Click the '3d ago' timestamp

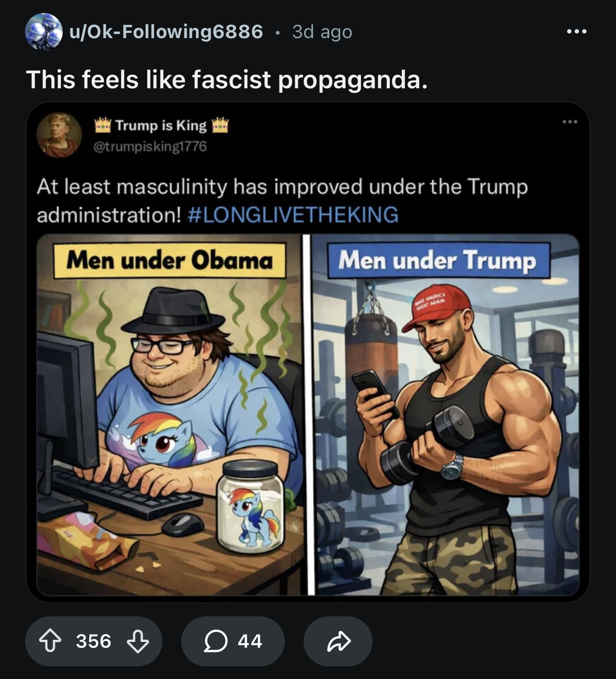(322, 32)
